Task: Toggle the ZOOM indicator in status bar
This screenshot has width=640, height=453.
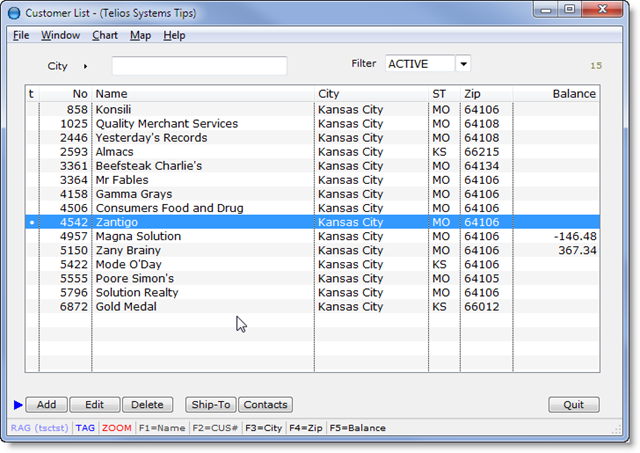Action: 116,428
